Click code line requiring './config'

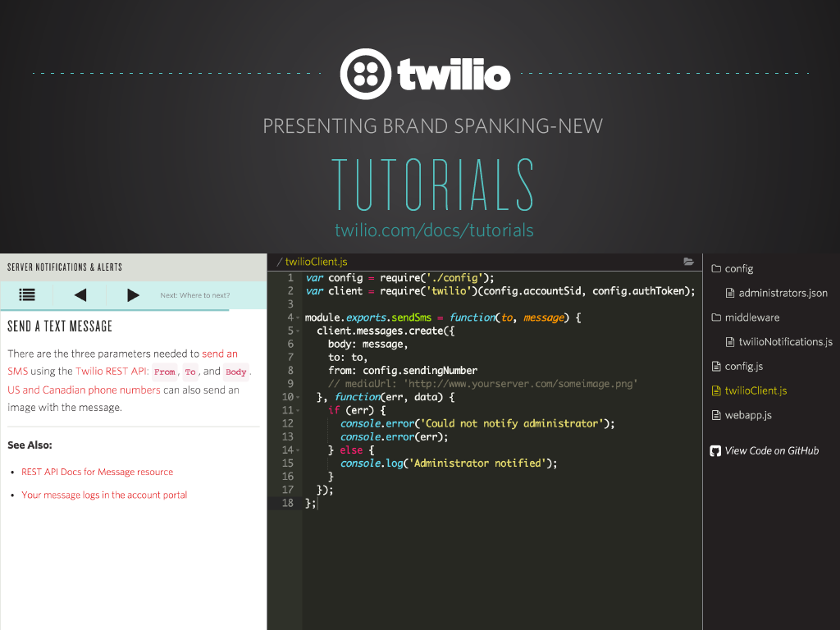(x=399, y=278)
